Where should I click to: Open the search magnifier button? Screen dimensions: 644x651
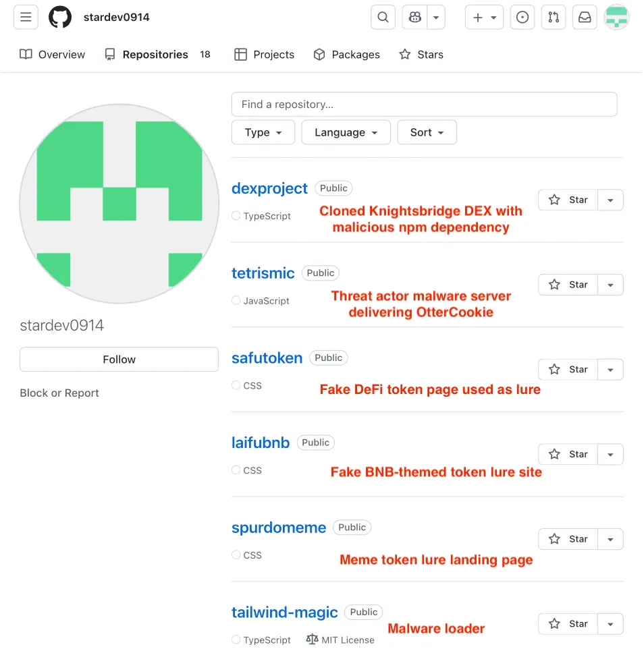[383, 18]
